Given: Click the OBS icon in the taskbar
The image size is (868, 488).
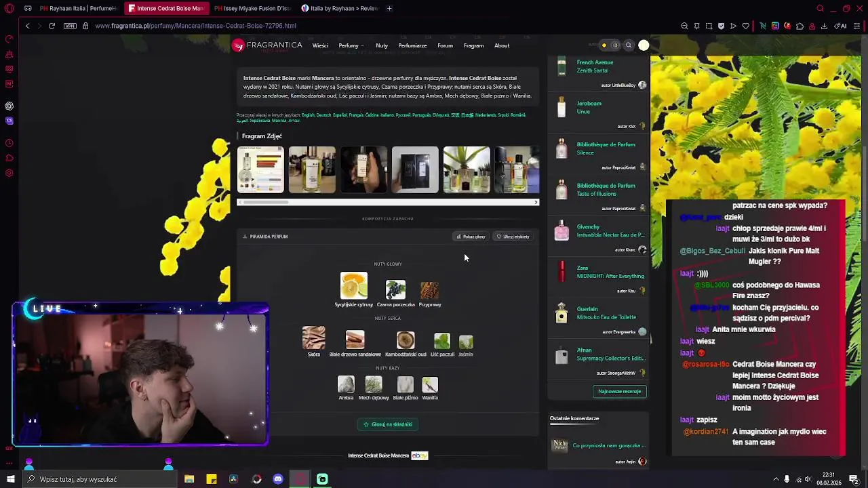Looking at the screenshot, I should coord(256,479).
